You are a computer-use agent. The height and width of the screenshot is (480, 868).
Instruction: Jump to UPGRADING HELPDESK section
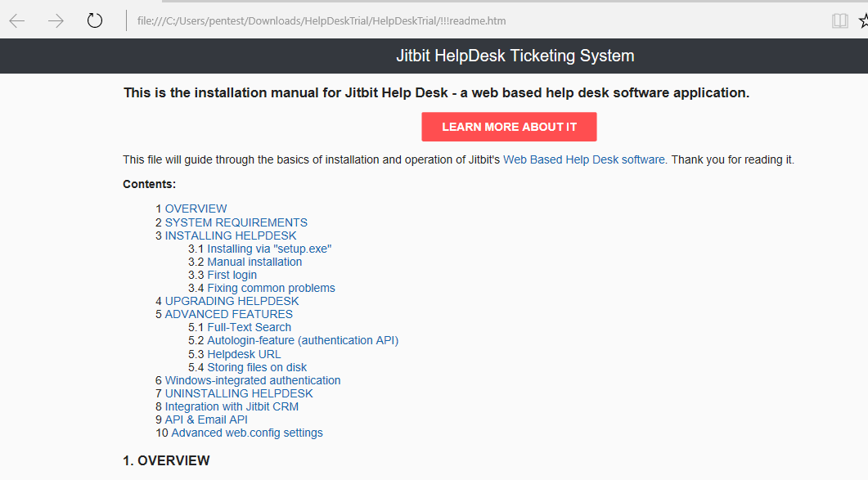click(x=232, y=301)
